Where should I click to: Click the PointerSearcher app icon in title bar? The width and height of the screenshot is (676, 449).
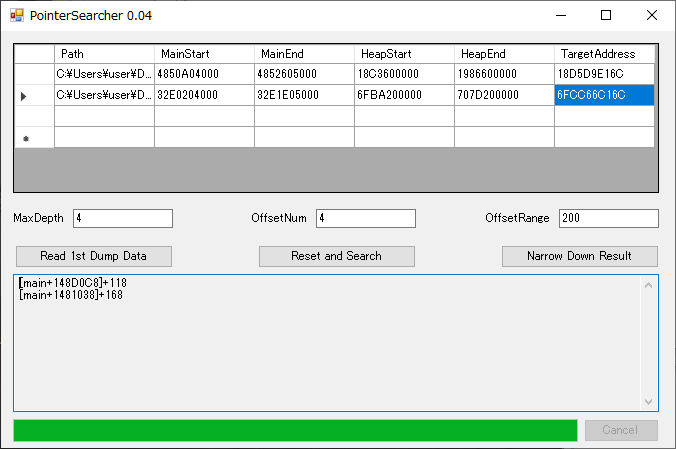16,16
